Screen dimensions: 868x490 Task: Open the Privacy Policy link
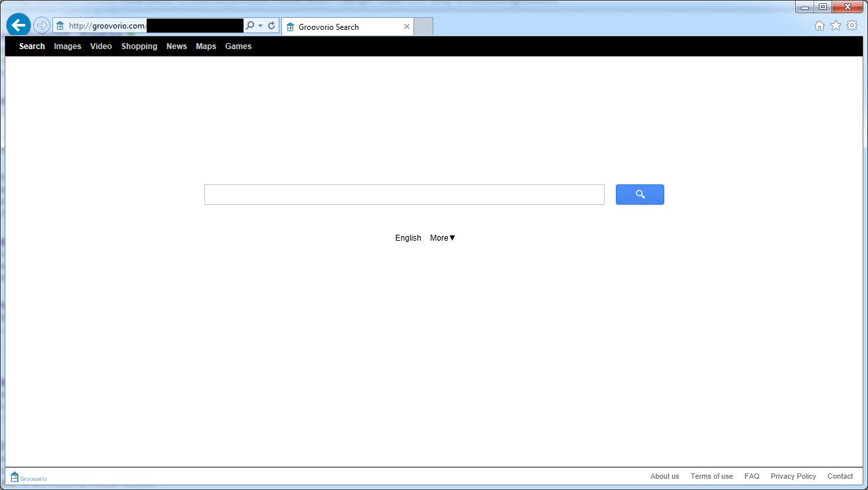pos(794,477)
